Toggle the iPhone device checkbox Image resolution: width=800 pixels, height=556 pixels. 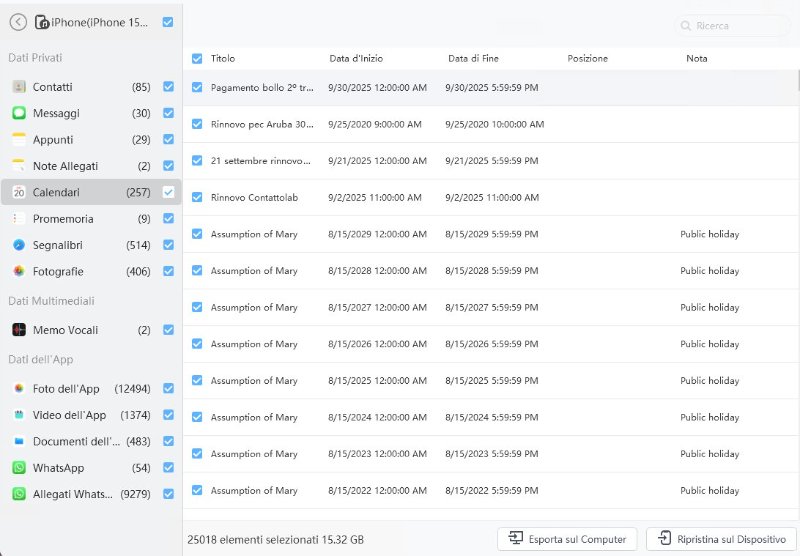[168, 22]
